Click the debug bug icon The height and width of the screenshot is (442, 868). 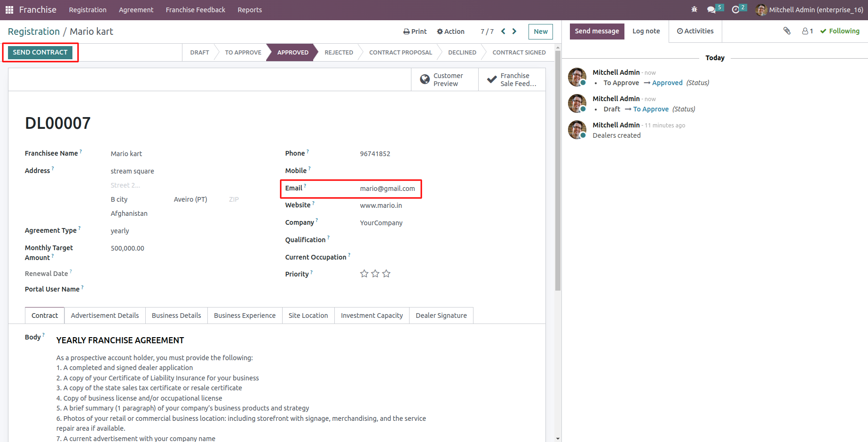(x=694, y=9)
